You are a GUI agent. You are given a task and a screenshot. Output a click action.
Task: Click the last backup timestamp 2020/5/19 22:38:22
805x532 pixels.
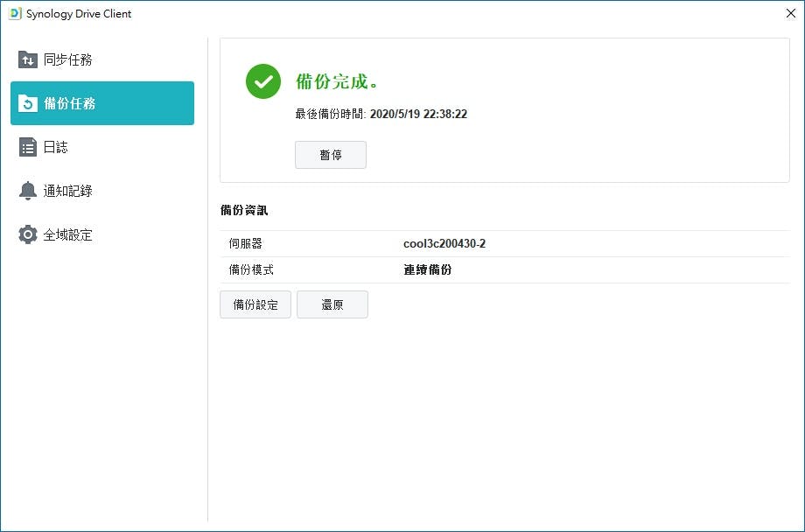tap(418, 114)
